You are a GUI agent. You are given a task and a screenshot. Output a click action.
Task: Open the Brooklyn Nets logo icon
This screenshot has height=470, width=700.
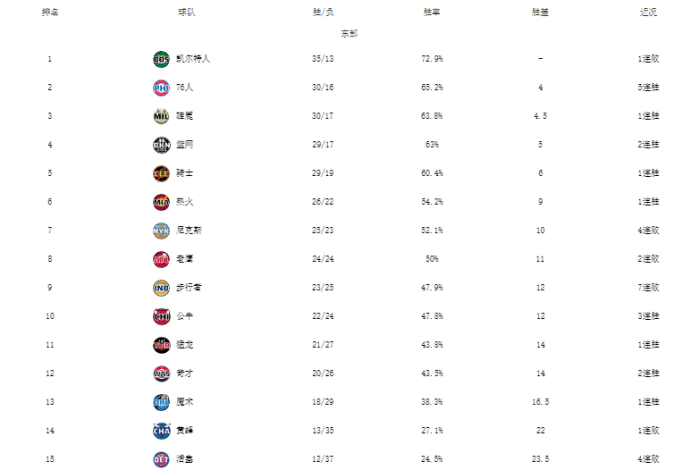162,145
